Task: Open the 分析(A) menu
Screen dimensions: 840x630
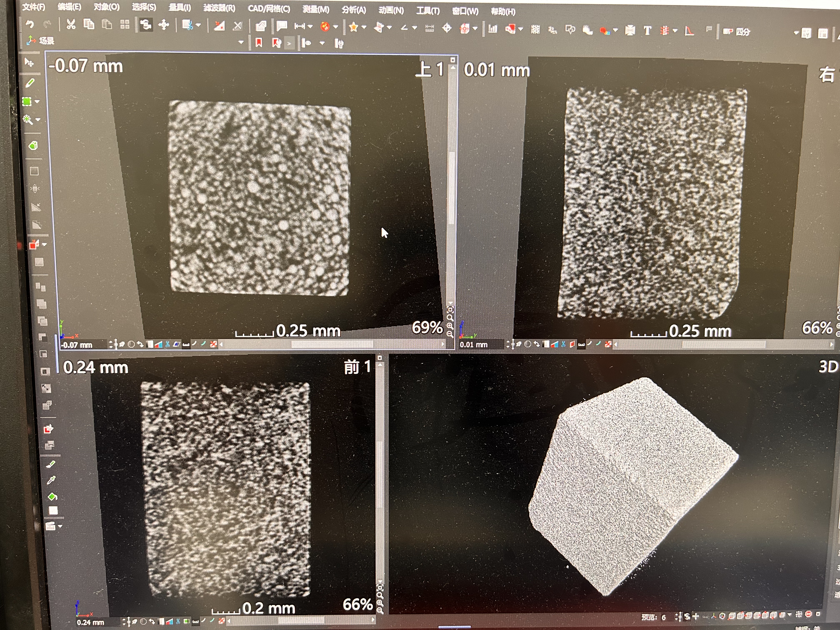Action: (x=354, y=10)
